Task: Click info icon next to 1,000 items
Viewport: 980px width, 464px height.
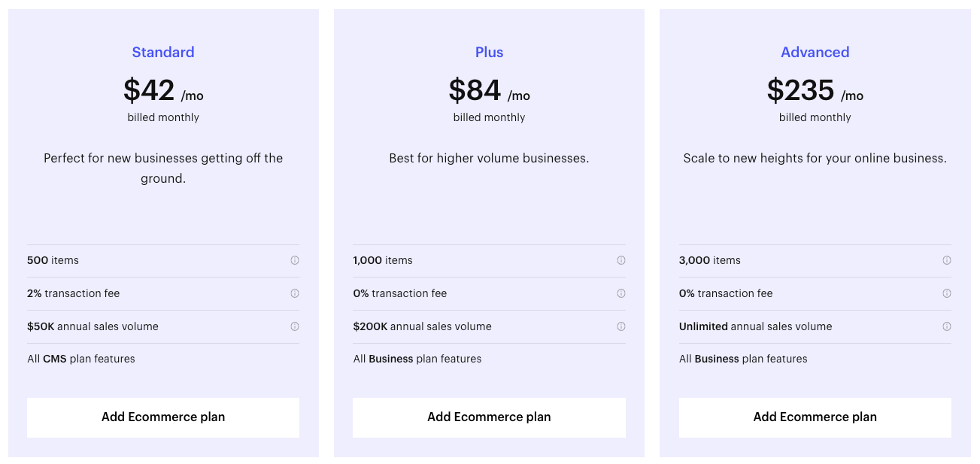Action: click(621, 260)
